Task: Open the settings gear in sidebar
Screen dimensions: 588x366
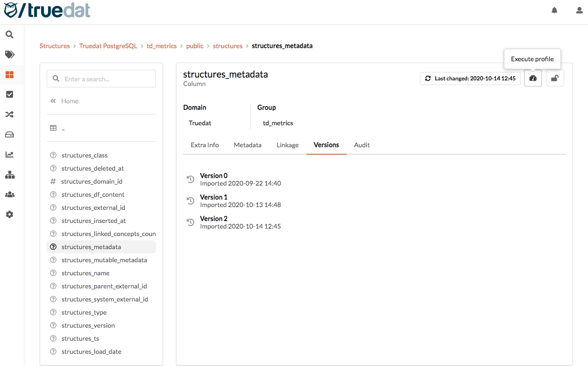Action: [x=9, y=215]
